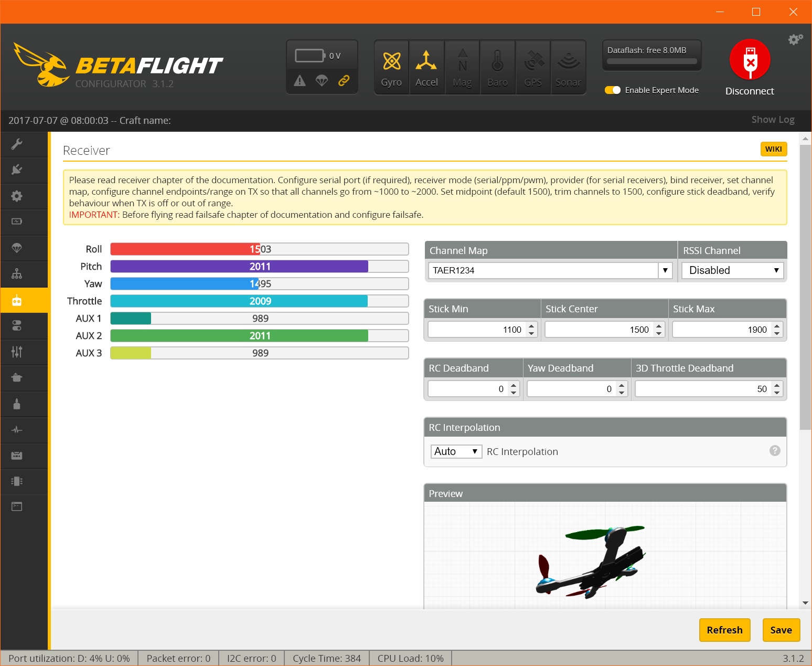Click the Cycle Time: 384 status entry
The width and height of the screenshot is (812, 666).
pos(327,658)
